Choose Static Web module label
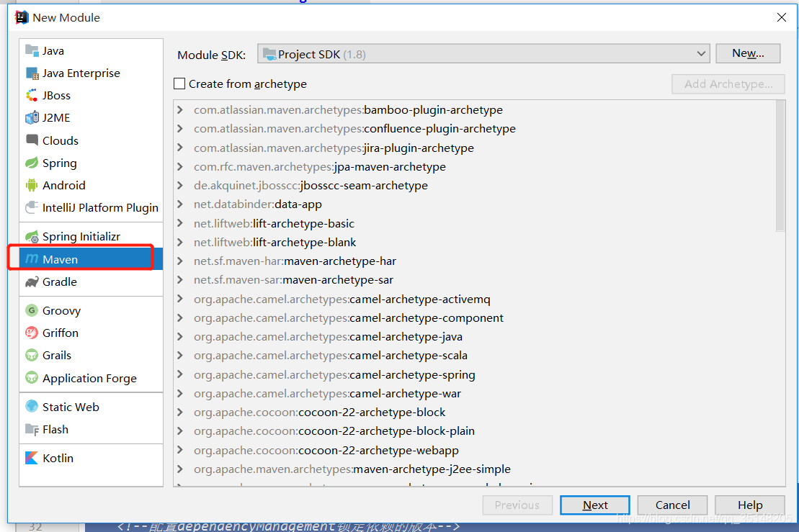The width and height of the screenshot is (799, 532). coord(71,407)
